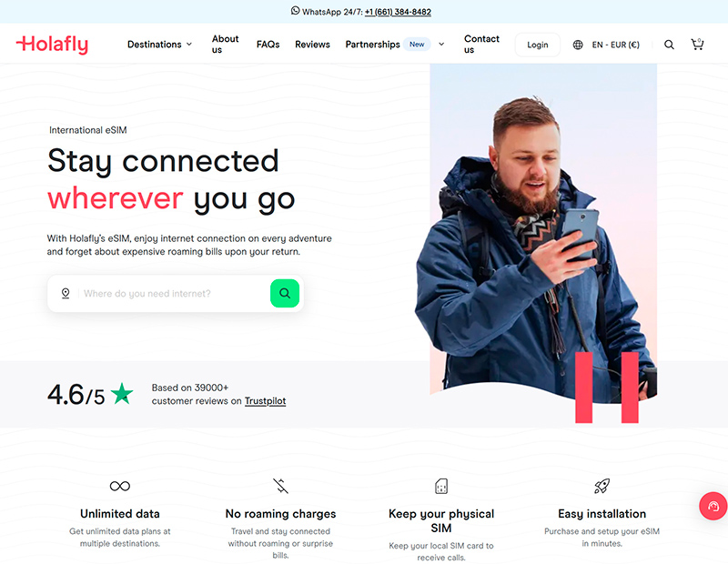Image resolution: width=728 pixels, height=564 pixels.
Task: Click the globe language icon
Action: pyautogui.click(x=578, y=45)
